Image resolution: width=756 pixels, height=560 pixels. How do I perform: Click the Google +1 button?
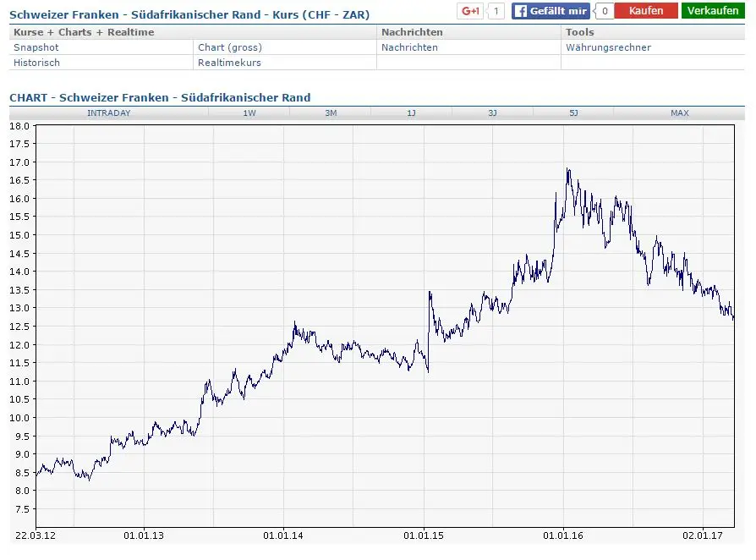point(470,11)
